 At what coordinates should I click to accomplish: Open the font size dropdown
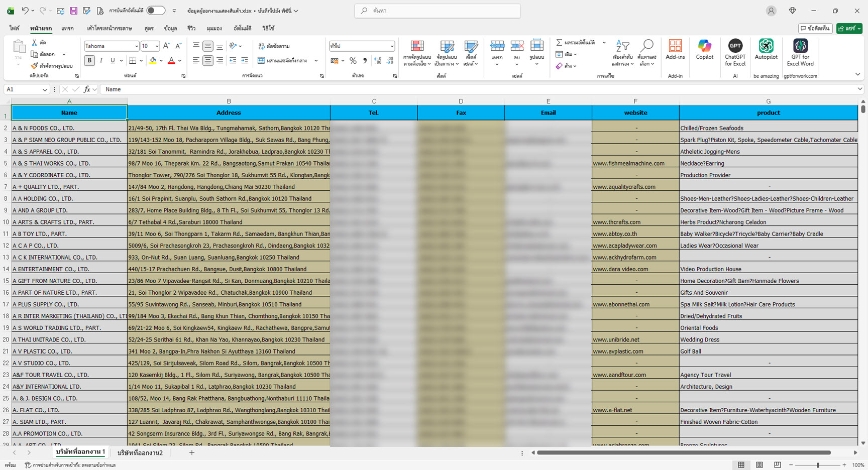pyautogui.click(x=157, y=46)
